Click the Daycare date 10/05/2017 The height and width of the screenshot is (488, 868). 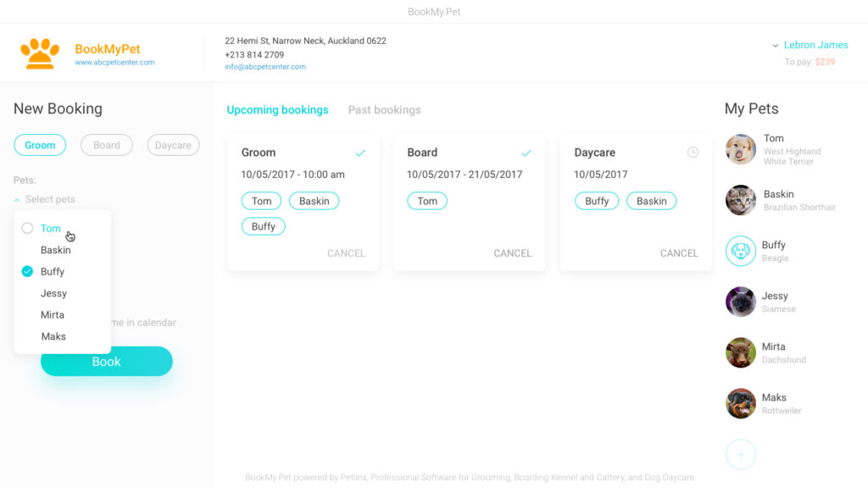[x=601, y=175]
